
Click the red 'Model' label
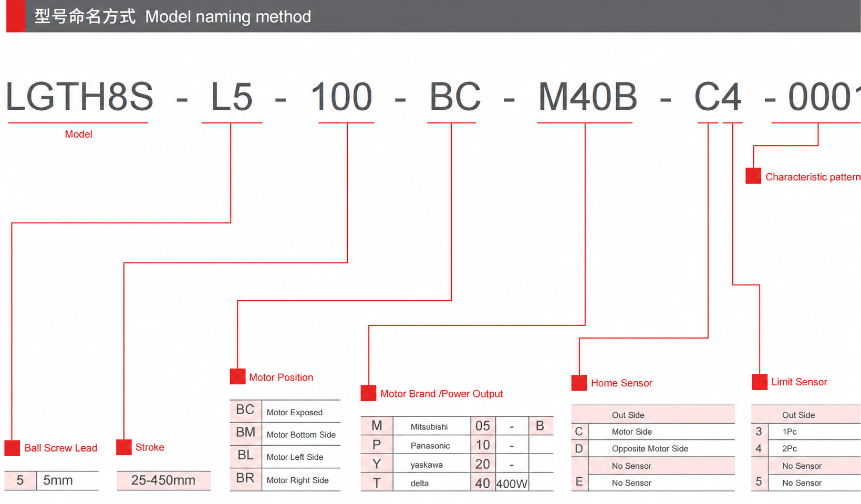point(78,134)
